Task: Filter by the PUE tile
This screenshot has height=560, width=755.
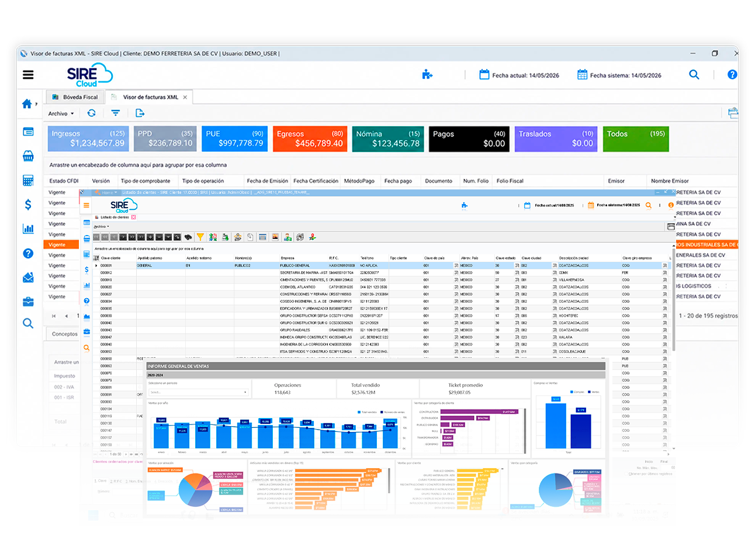Action: (234, 139)
